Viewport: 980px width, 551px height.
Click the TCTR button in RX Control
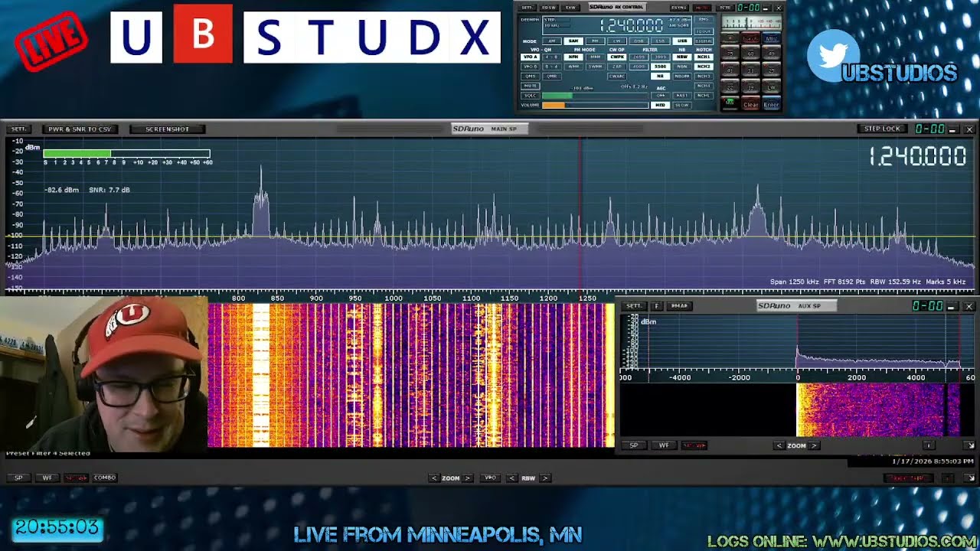point(725,8)
